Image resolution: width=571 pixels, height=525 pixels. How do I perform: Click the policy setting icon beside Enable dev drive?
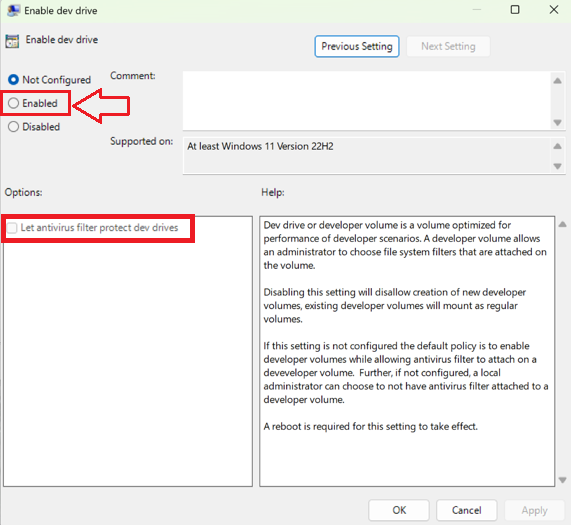pos(12,41)
